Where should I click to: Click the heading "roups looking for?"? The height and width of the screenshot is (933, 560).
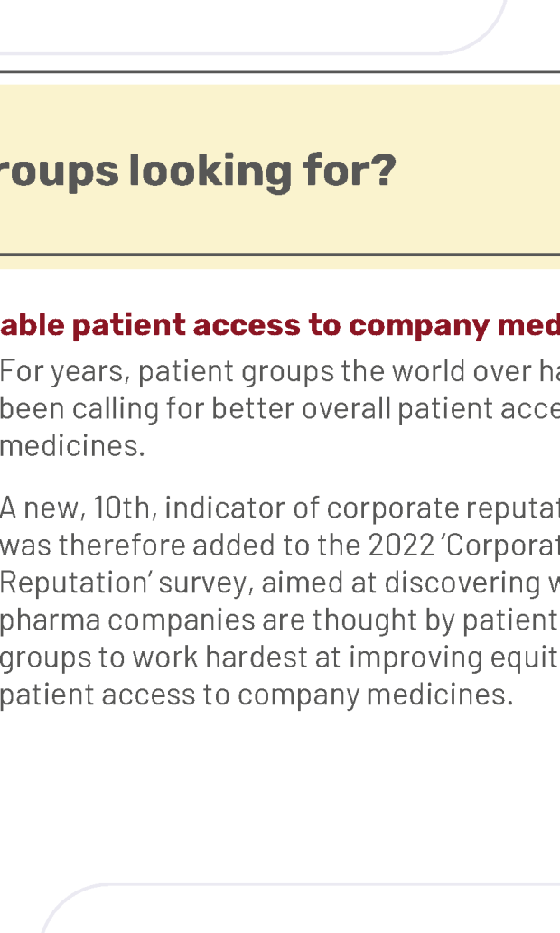(x=198, y=172)
